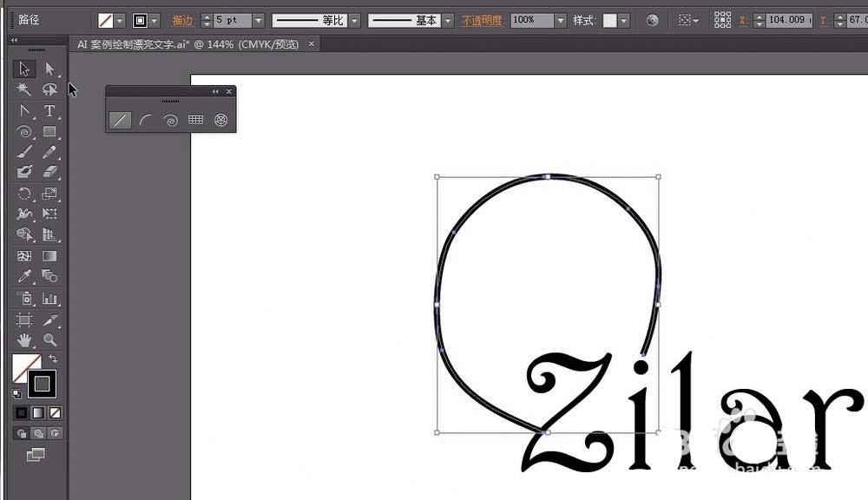Select the Eraser tool
This screenshot has width=868, height=500.
[49, 172]
